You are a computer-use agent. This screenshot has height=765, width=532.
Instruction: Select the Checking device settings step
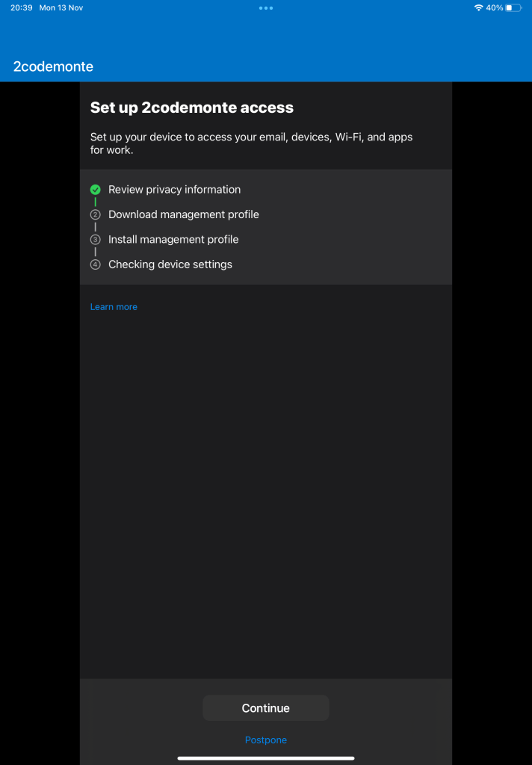click(170, 264)
